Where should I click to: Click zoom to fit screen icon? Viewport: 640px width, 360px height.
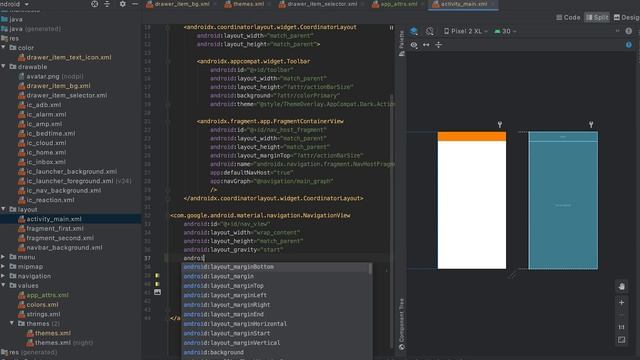[x=621, y=340]
